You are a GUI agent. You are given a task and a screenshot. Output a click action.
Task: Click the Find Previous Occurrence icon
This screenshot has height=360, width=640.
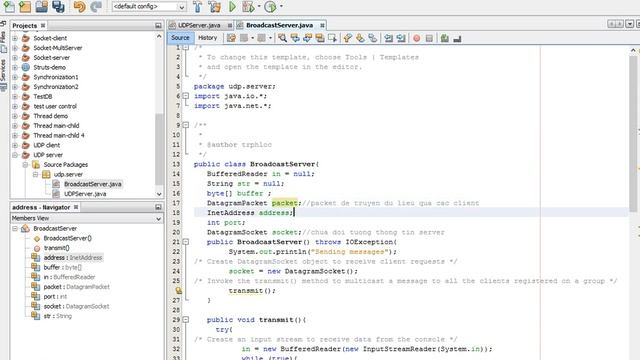(295, 38)
